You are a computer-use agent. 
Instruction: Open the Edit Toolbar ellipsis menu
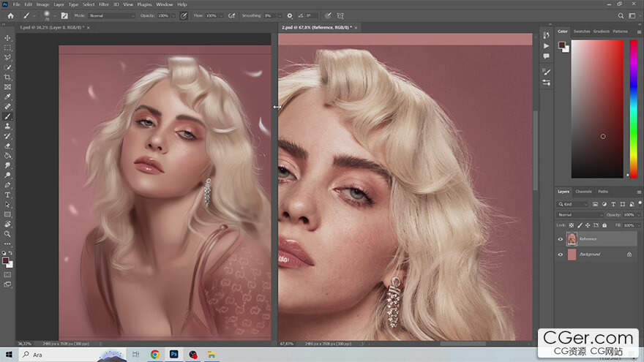7,244
